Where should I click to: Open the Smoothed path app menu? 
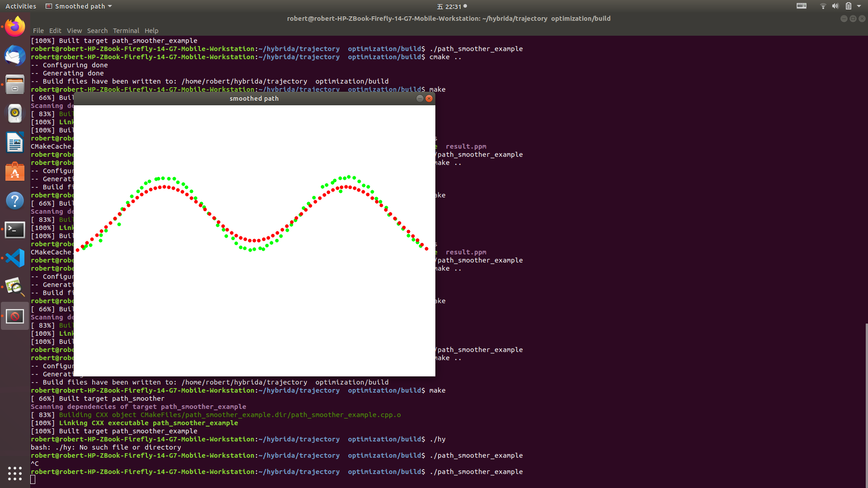pos(79,6)
